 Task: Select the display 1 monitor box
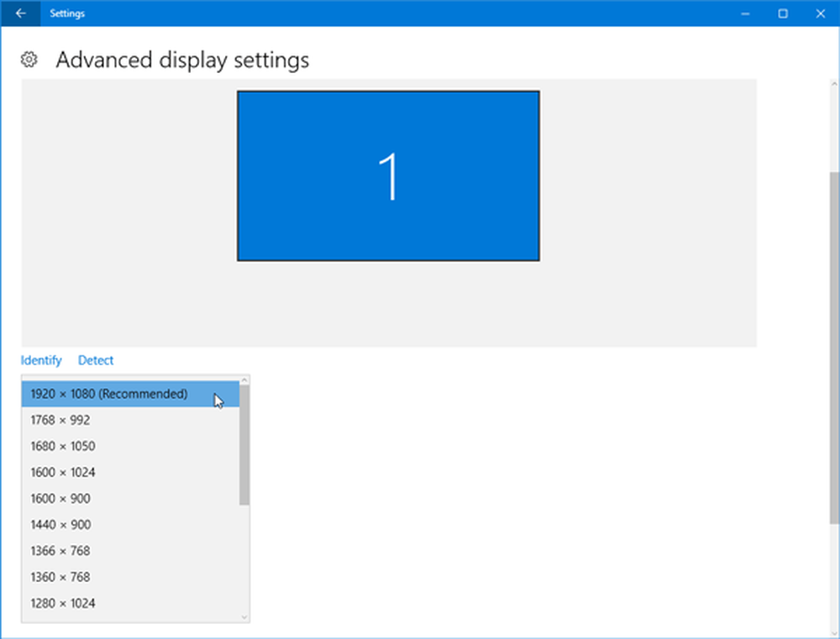coord(388,176)
